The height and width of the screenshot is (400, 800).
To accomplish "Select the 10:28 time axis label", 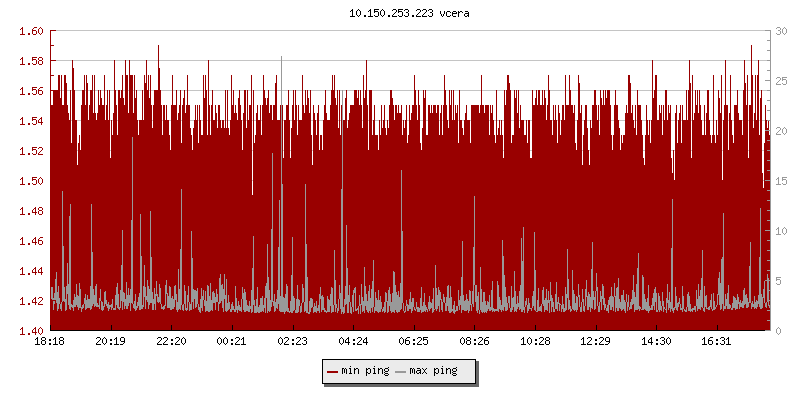I will point(535,342).
